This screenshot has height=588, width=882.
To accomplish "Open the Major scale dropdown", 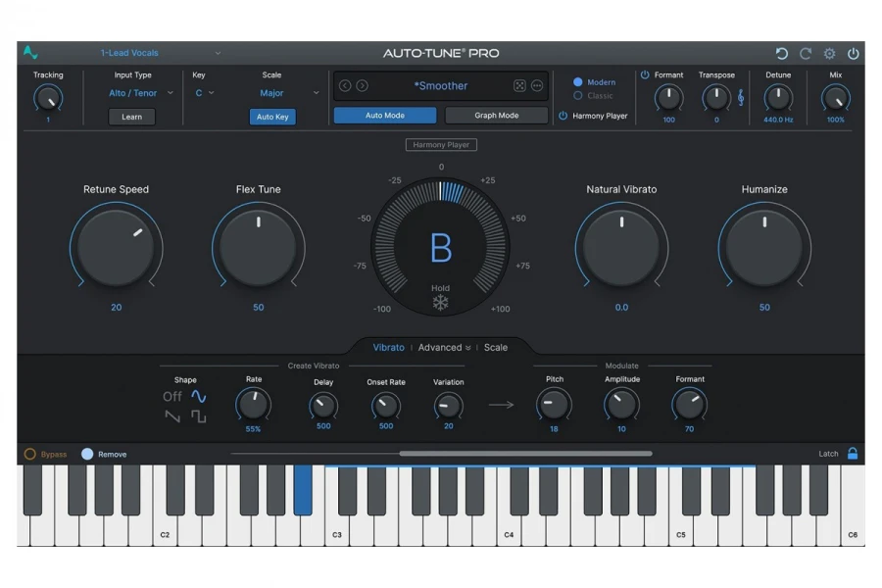I will click(x=289, y=93).
